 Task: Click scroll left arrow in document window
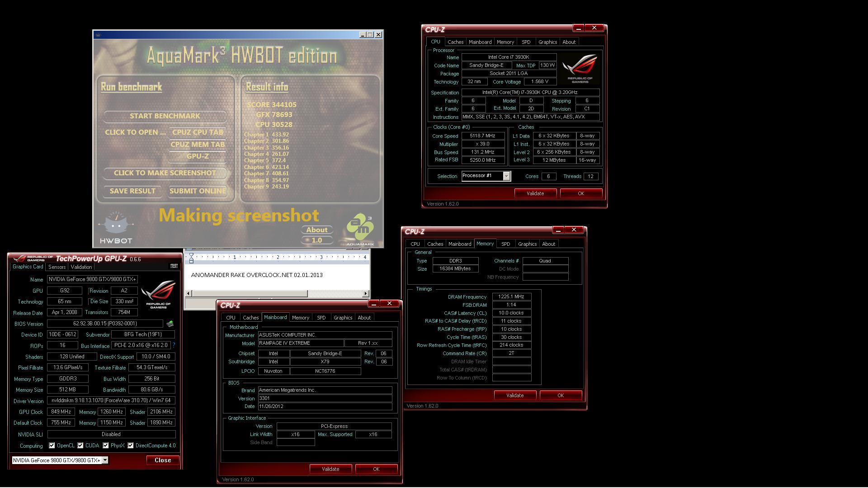[x=189, y=294]
